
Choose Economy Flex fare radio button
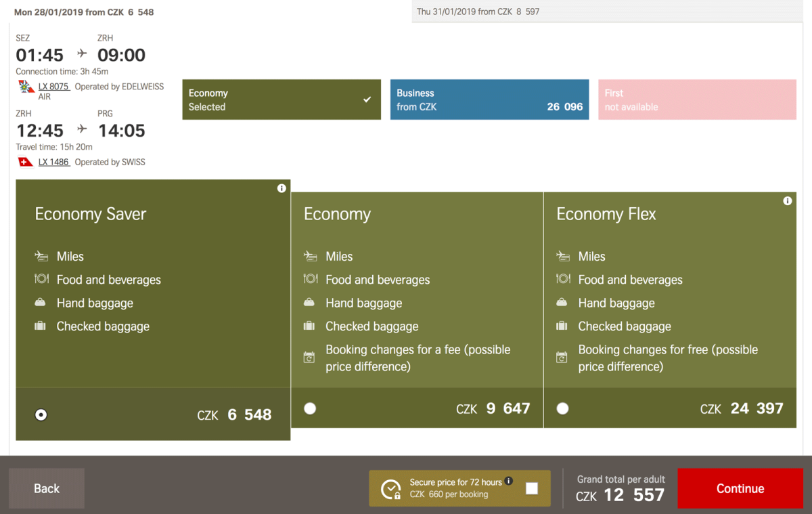[562, 408]
